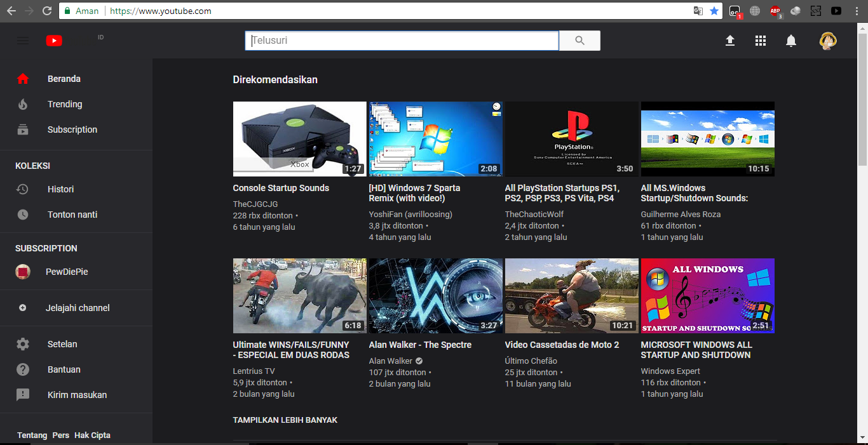Click the Beranda home icon
The height and width of the screenshot is (445, 868).
pos(23,79)
